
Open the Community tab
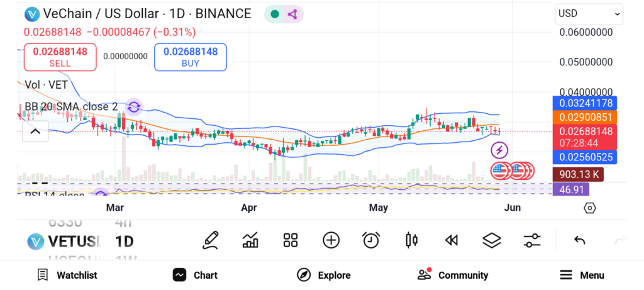coord(453,275)
